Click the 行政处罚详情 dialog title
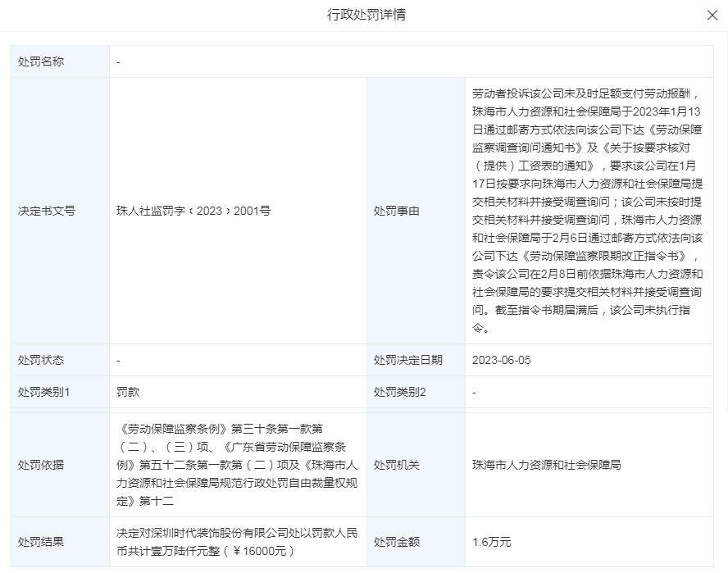 366,15
